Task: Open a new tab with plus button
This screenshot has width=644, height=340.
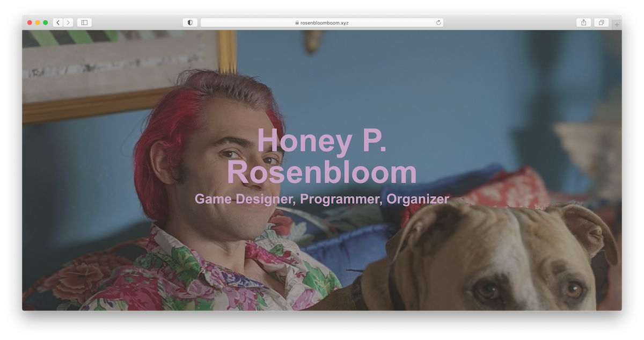Action: [617, 25]
